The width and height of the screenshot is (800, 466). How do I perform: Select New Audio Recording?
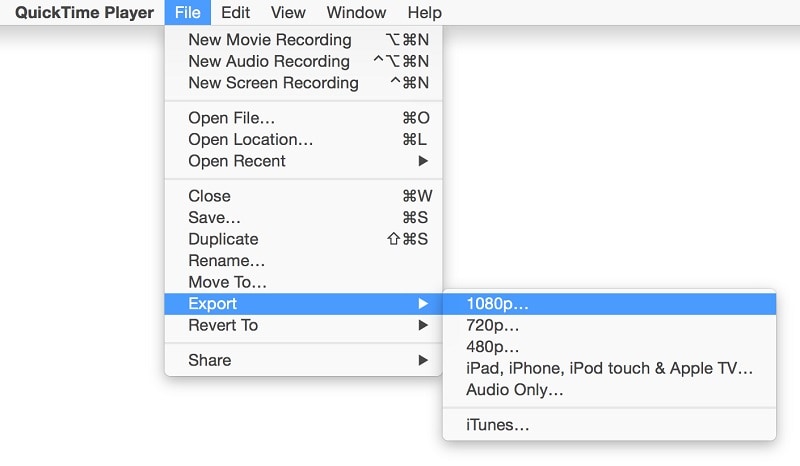tap(269, 62)
